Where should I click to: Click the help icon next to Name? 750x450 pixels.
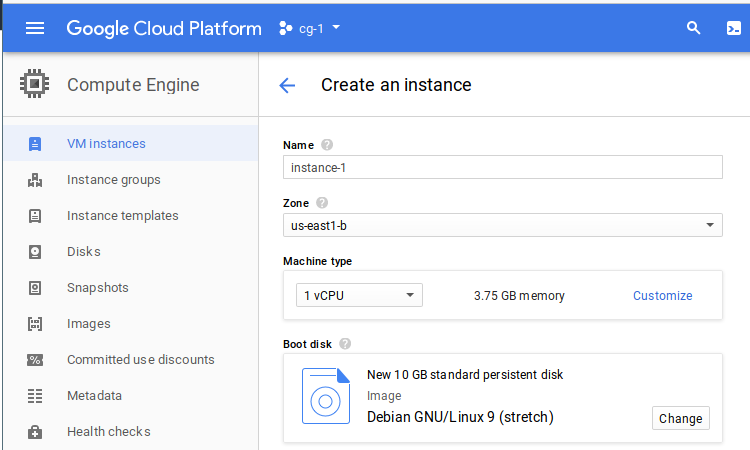pos(327,145)
